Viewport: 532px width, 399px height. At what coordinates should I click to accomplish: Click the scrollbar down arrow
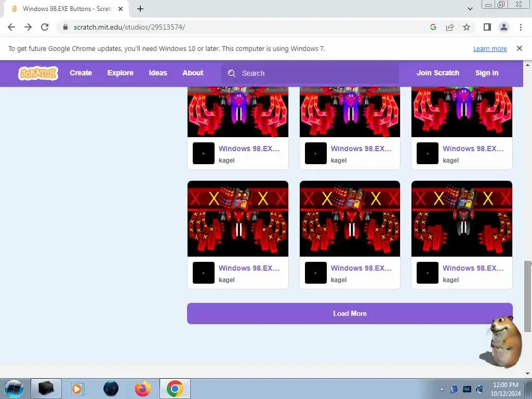[527, 374]
